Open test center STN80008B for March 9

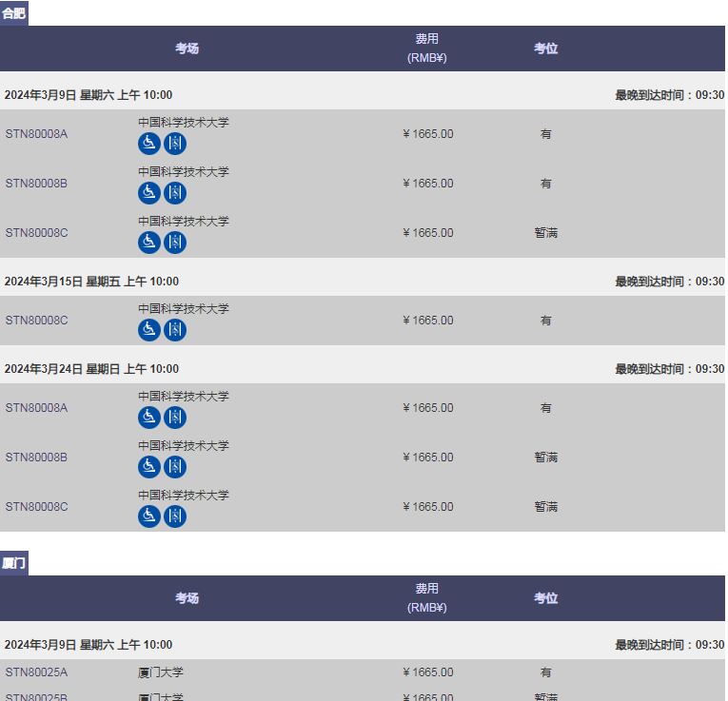36,184
